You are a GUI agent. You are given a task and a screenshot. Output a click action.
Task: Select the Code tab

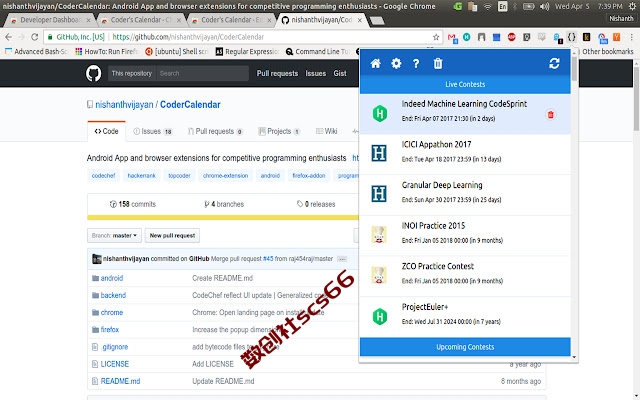107,131
